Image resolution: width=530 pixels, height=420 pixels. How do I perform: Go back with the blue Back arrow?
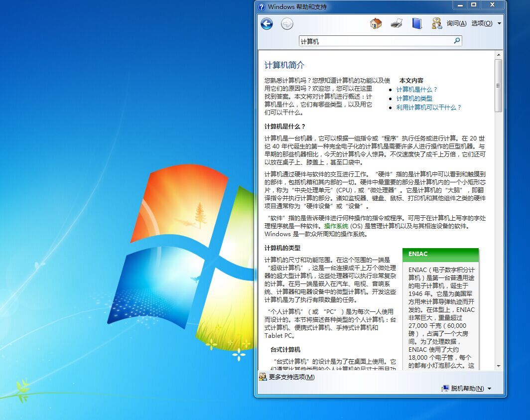coord(266,24)
